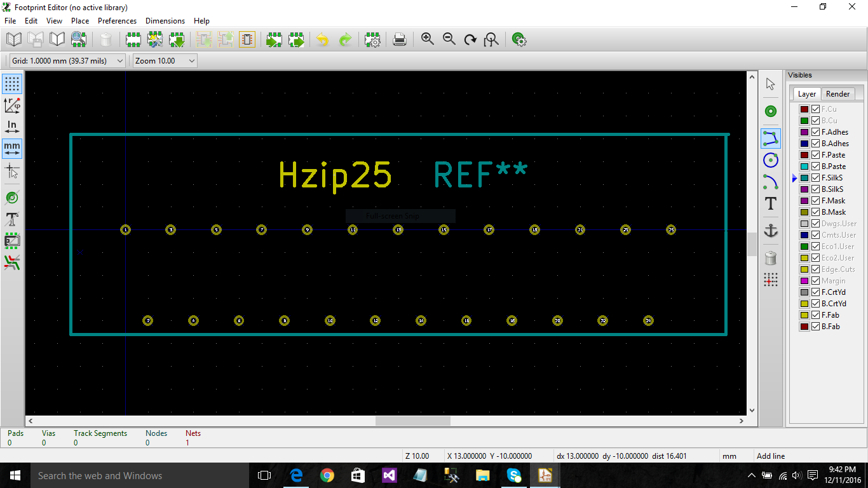
Task: Launch the footprint wizard icon
Action: [x=155, y=40]
